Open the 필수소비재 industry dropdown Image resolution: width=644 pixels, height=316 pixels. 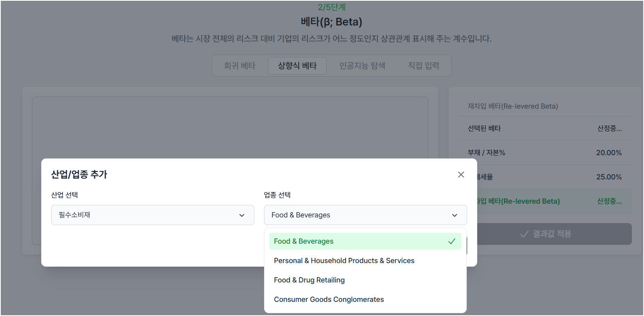coord(152,215)
